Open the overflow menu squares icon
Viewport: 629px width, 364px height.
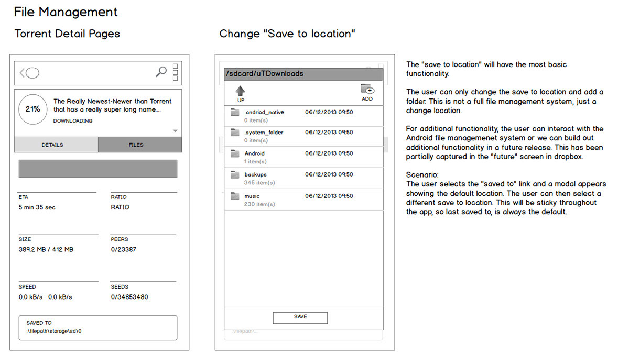[x=176, y=72]
